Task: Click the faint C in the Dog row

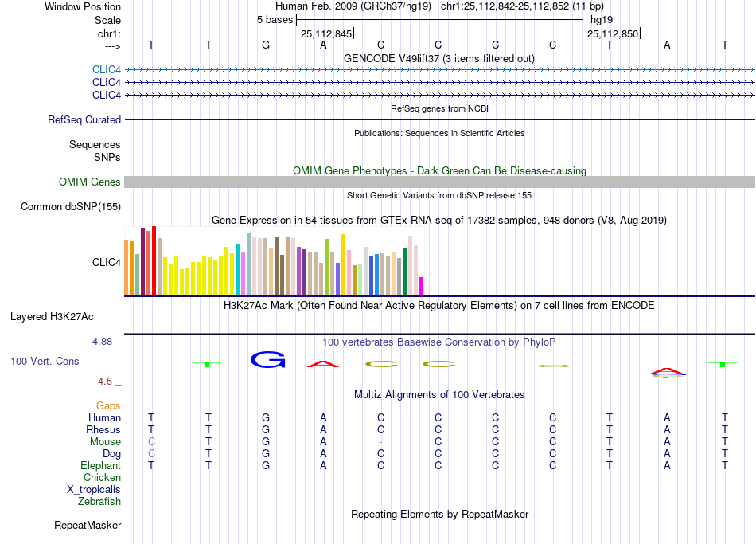Action: click(x=151, y=454)
